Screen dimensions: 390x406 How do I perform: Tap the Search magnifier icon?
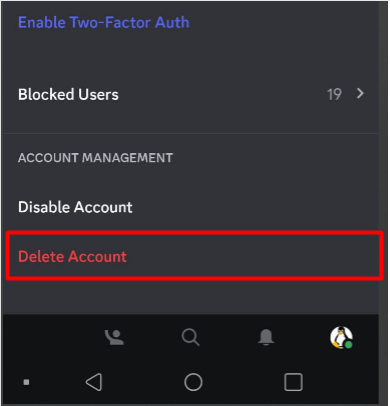click(191, 337)
